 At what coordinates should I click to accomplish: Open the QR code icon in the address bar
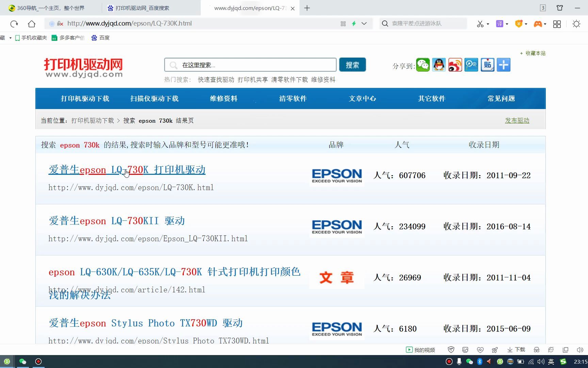tap(343, 24)
